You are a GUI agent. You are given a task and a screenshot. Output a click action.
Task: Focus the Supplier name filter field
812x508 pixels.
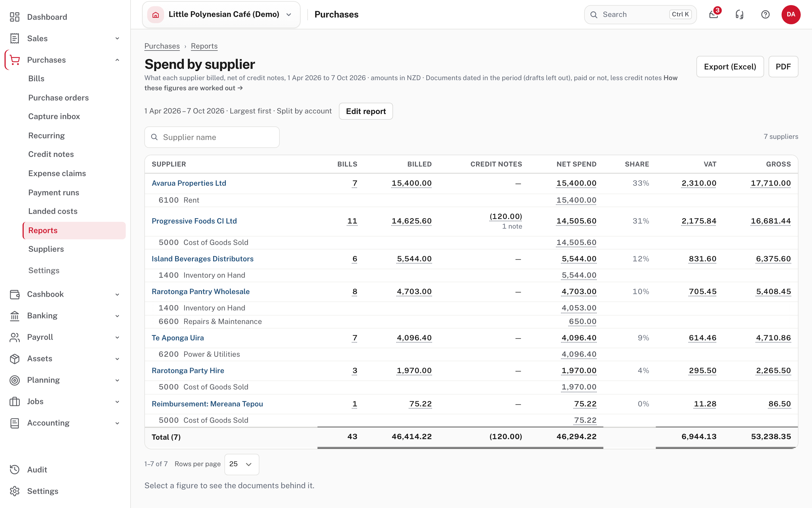212,137
